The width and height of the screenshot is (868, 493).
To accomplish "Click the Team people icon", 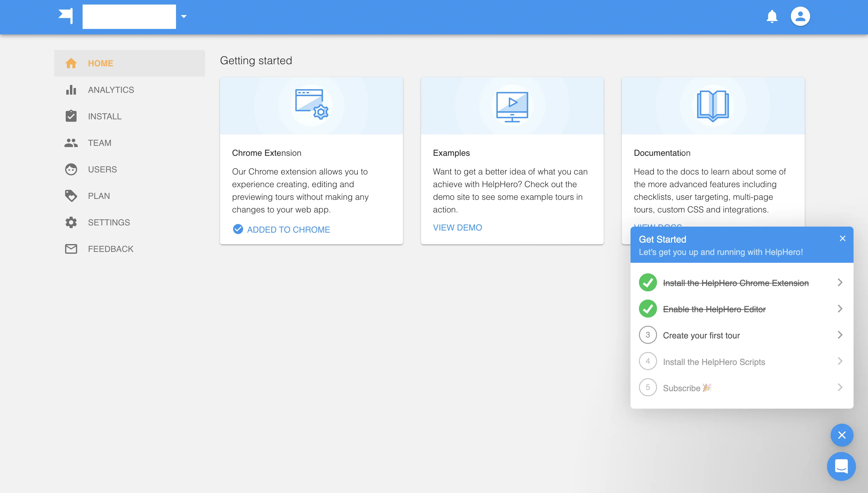I will tap(71, 143).
